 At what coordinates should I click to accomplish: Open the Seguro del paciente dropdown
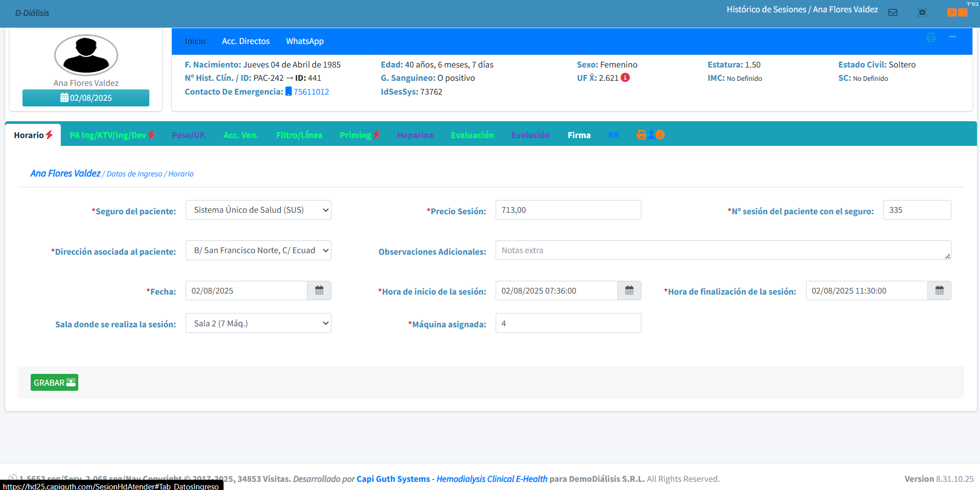[x=258, y=210]
